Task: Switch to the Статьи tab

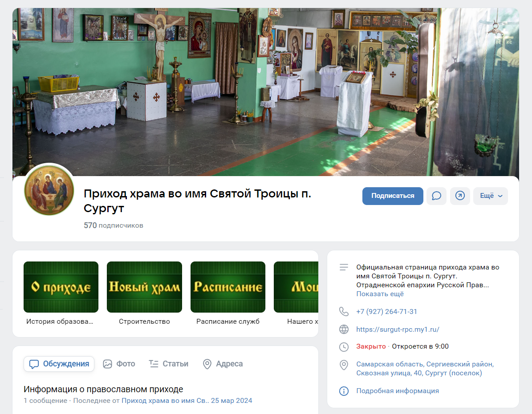Action: point(168,364)
